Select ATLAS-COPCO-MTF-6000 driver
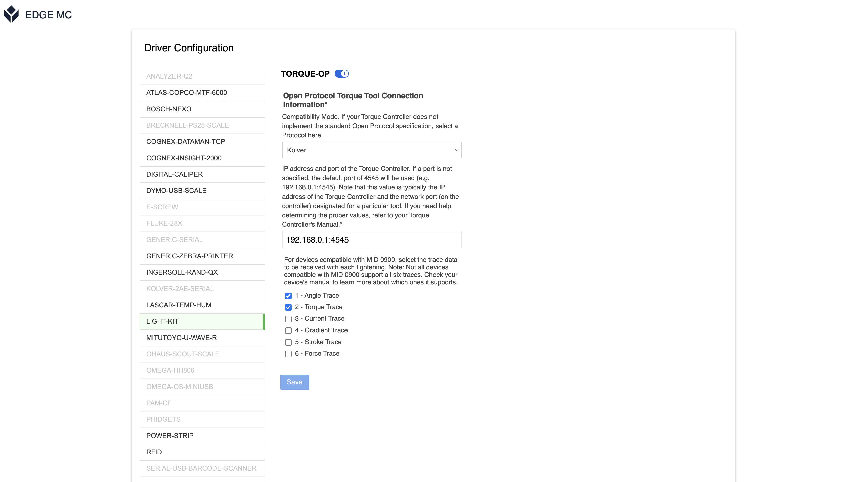Screen dimensions: 868x482 coord(202,93)
